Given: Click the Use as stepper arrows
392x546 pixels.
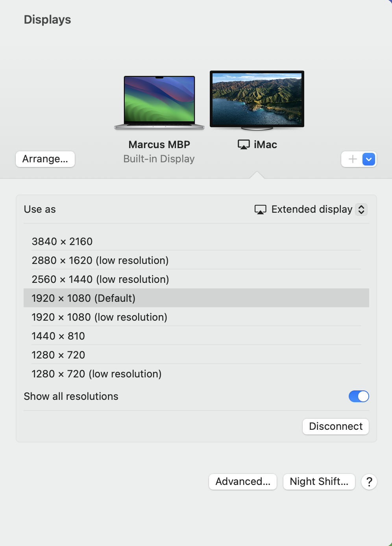Looking at the screenshot, I should coord(361,209).
